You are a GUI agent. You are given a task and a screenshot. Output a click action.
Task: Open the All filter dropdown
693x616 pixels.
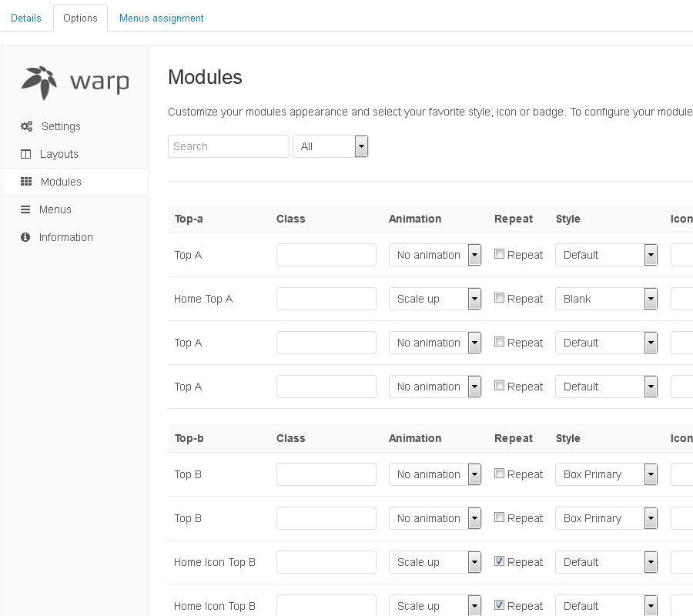[x=330, y=146]
